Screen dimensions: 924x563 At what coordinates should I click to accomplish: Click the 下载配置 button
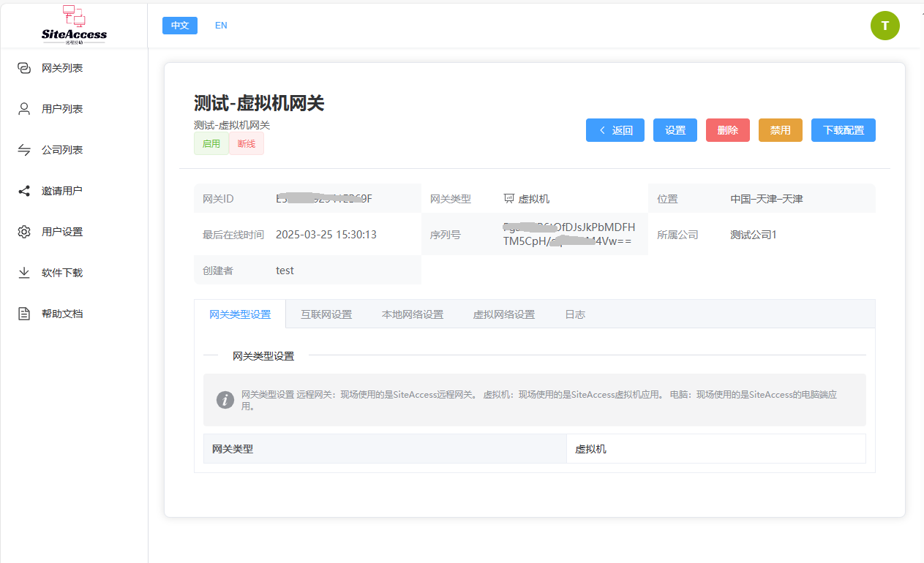pos(843,130)
